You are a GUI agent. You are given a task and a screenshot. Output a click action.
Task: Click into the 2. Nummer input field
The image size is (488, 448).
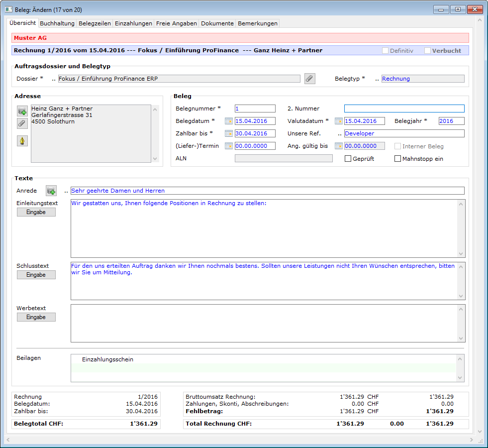(404, 109)
